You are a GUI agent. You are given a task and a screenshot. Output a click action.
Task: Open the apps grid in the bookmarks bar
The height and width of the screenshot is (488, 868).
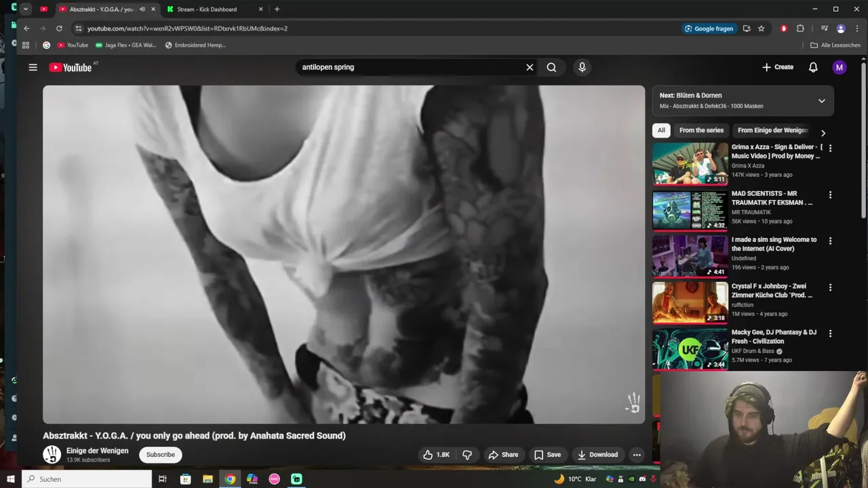click(26, 45)
